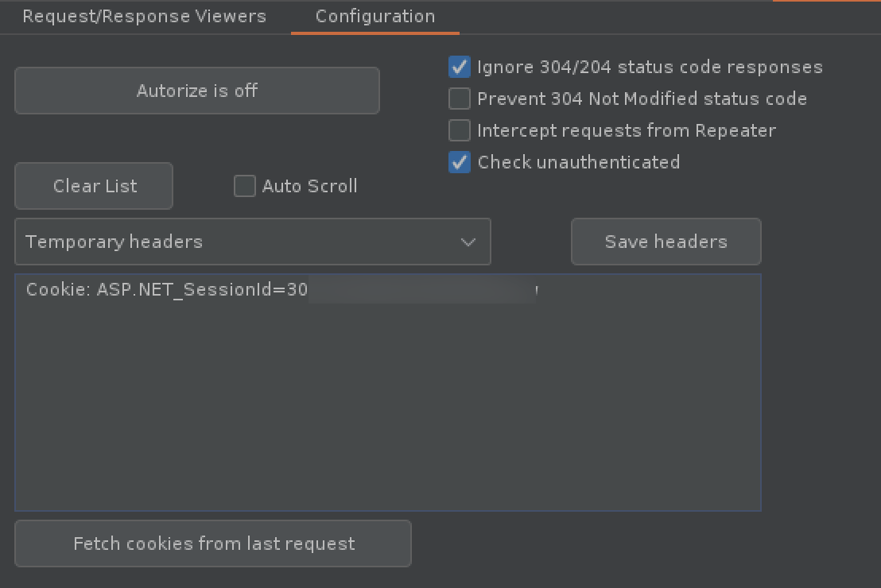Click the redacted session ID value

tap(422, 291)
